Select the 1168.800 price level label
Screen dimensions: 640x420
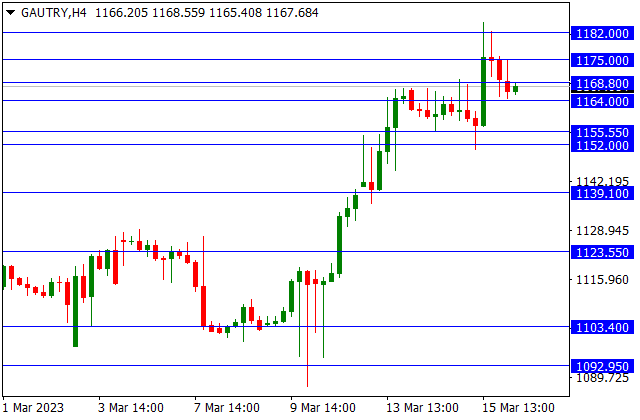tap(602, 83)
